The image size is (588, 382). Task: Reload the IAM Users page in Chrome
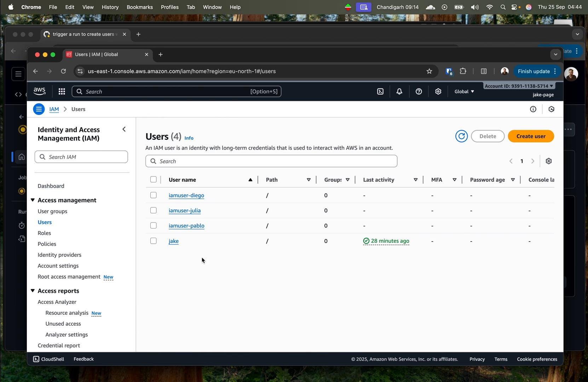[63, 71]
